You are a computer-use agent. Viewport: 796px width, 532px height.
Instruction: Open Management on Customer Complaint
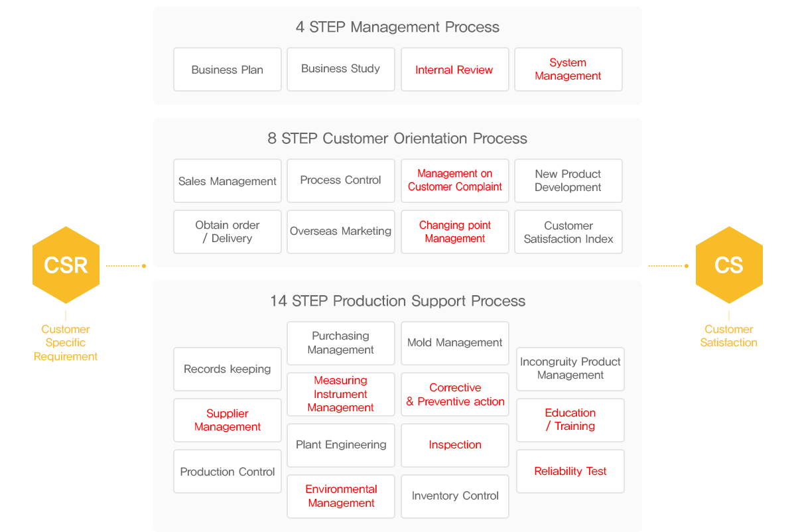[x=455, y=180]
